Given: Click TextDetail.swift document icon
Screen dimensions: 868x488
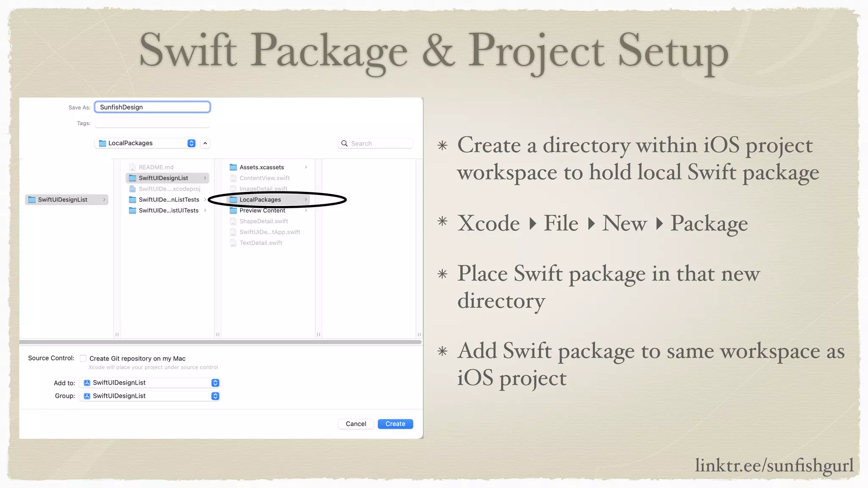Looking at the screenshot, I should pyautogui.click(x=233, y=243).
